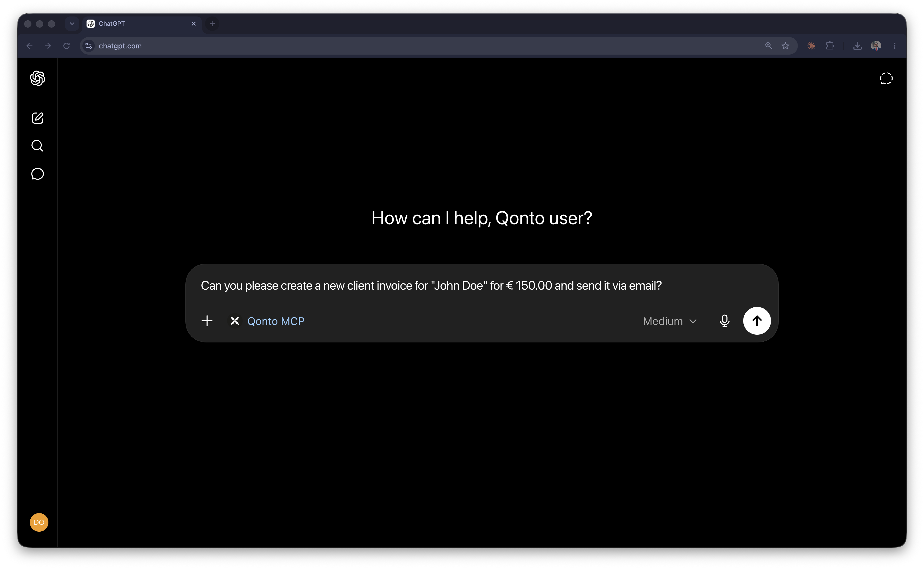
Task: Open search chats magnifier icon
Action: click(x=37, y=146)
